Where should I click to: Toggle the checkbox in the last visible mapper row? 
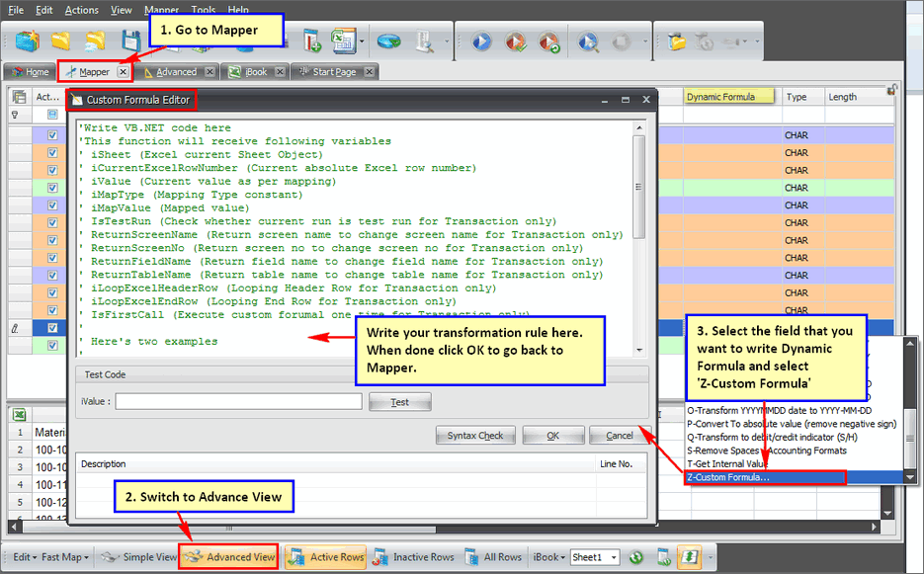[x=52, y=346]
